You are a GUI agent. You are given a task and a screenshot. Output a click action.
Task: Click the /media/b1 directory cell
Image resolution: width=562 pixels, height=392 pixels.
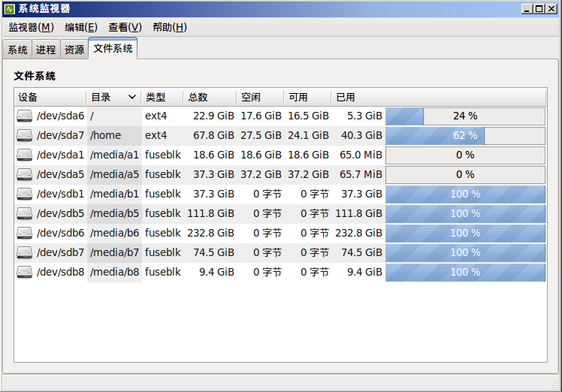[114, 194]
